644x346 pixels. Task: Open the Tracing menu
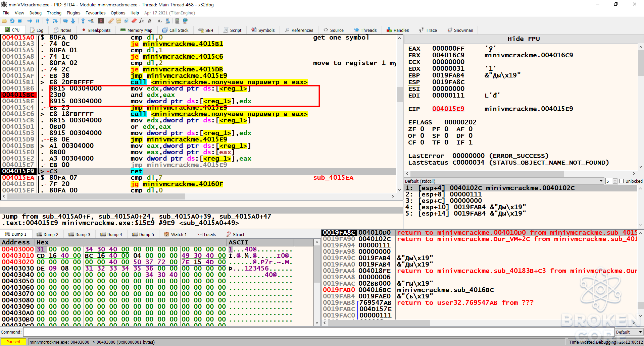coord(54,13)
